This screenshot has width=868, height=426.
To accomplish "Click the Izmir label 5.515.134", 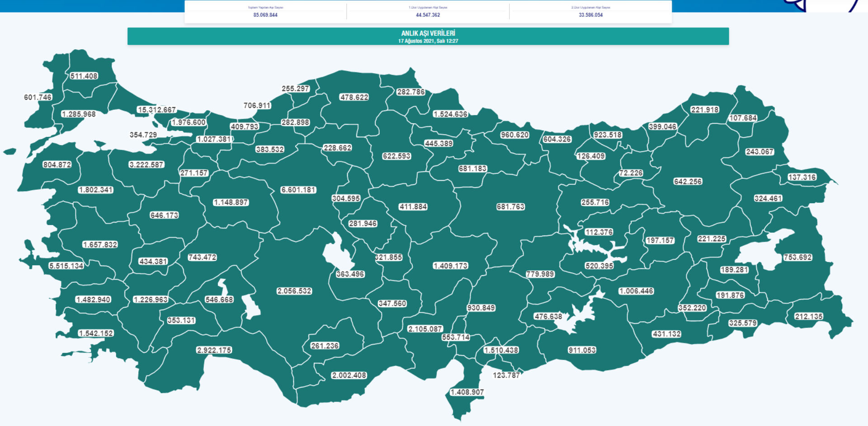I will click(x=66, y=266).
